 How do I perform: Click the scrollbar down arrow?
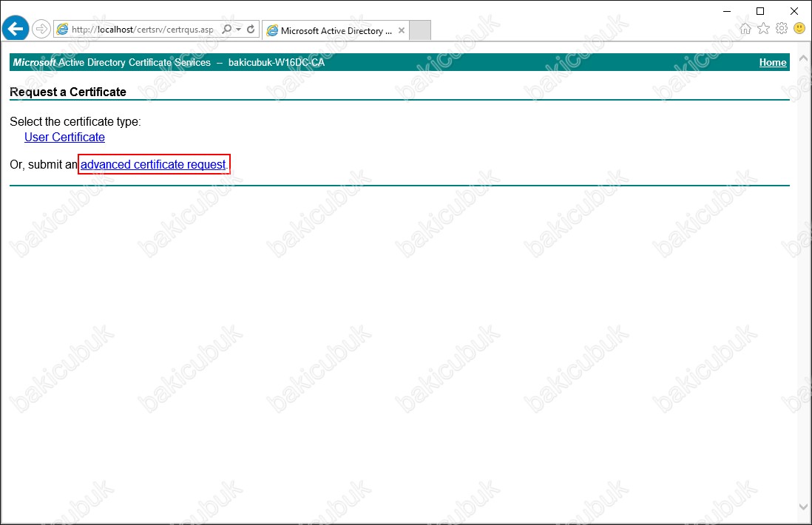point(803,507)
